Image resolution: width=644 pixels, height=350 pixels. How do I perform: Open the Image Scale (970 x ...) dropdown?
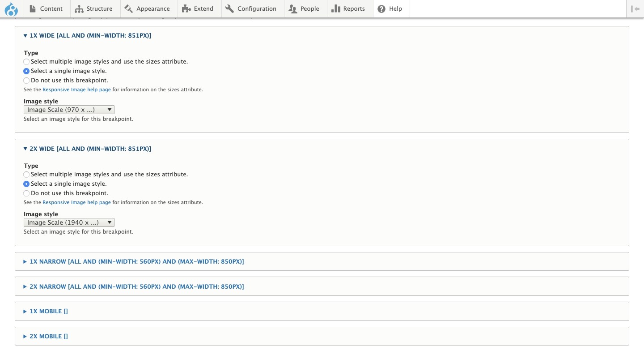(69, 110)
